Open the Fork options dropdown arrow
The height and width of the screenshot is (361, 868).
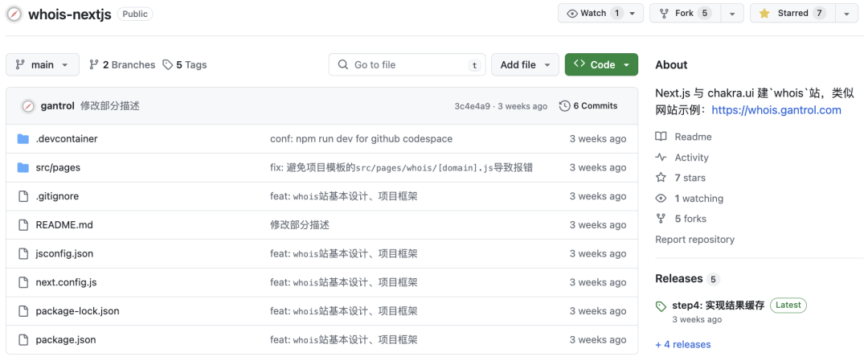tap(732, 14)
